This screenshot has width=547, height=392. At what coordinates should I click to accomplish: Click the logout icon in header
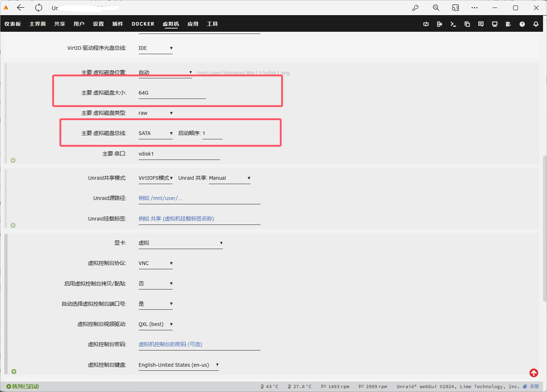tap(439, 24)
